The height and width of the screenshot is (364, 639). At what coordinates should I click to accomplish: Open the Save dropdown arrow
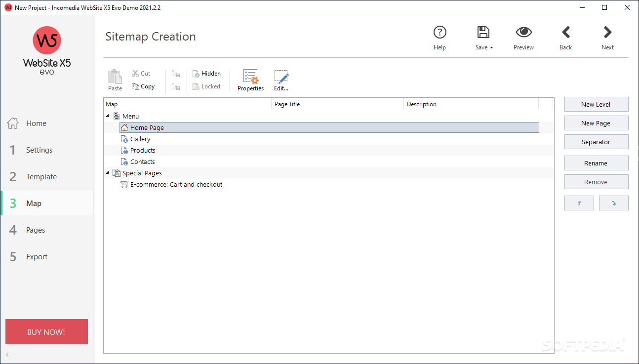click(x=492, y=48)
